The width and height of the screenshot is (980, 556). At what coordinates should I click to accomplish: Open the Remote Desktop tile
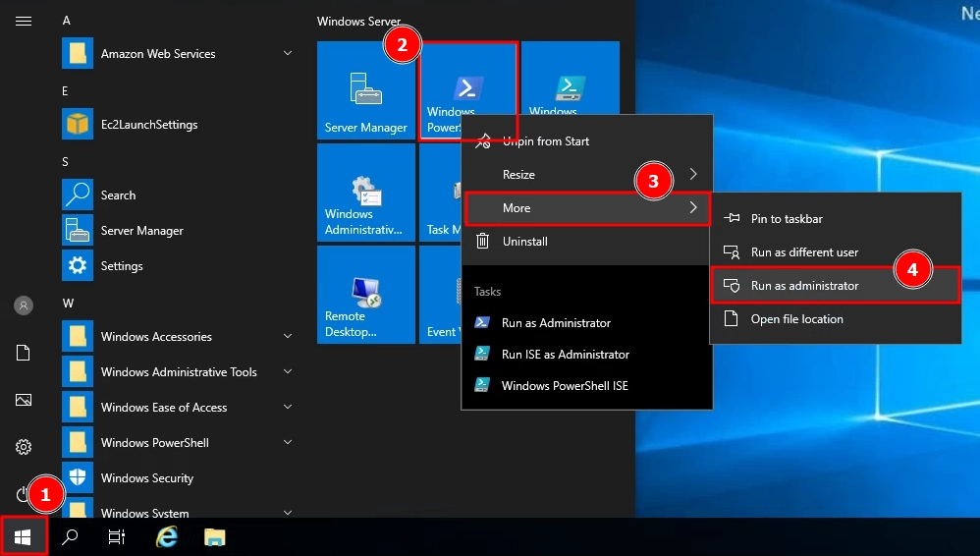point(365,295)
